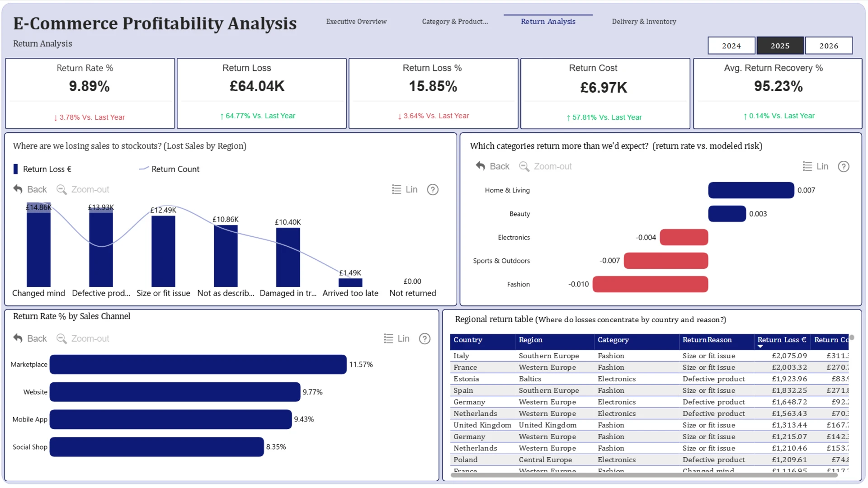Image resolution: width=868 pixels, height=488 pixels.
Task: Toggle Lin scale icon in categories chart
Action: pyautogui.click(x=807, y=166)
